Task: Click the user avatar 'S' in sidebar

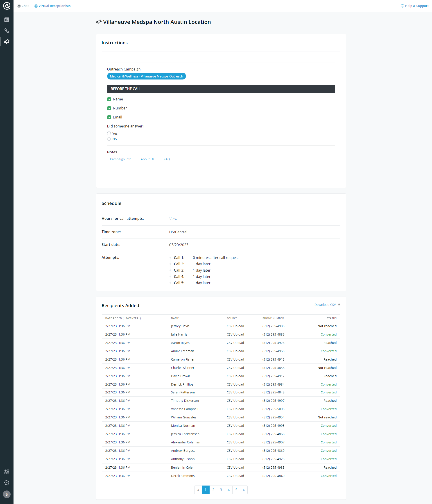Action: coord(7,494)
